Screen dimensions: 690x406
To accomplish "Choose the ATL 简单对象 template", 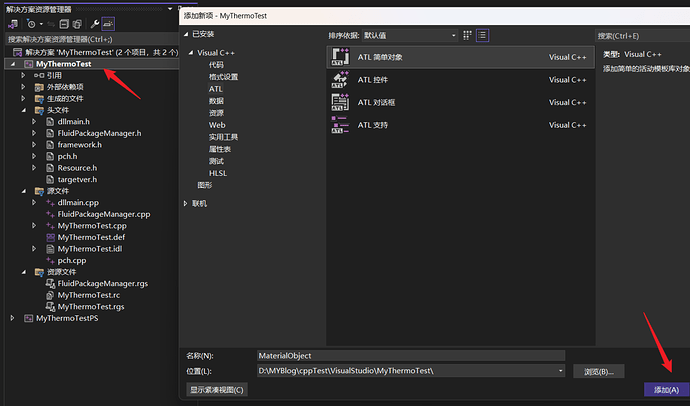I will [x=461, y=57].
